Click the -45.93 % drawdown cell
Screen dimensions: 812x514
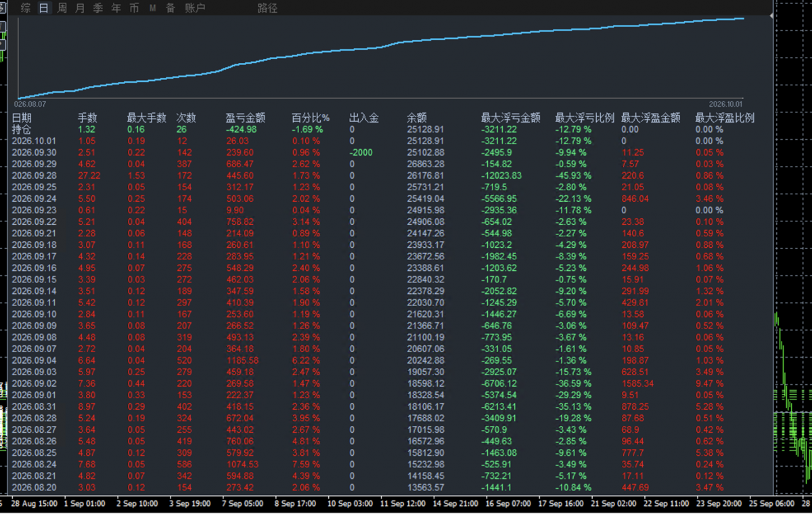click(573, 175)
